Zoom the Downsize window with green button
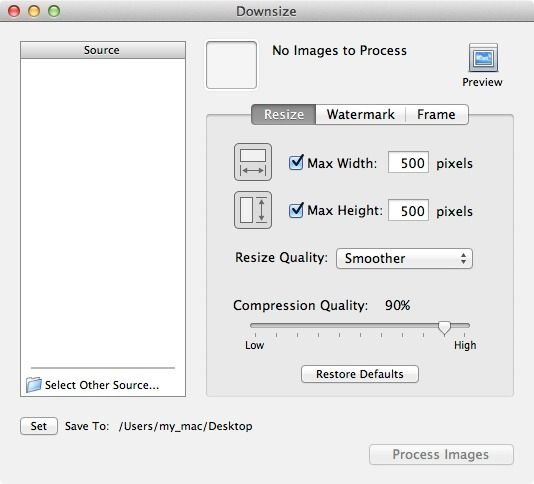Screen dimensions: 534x484 tap(54, 11)
